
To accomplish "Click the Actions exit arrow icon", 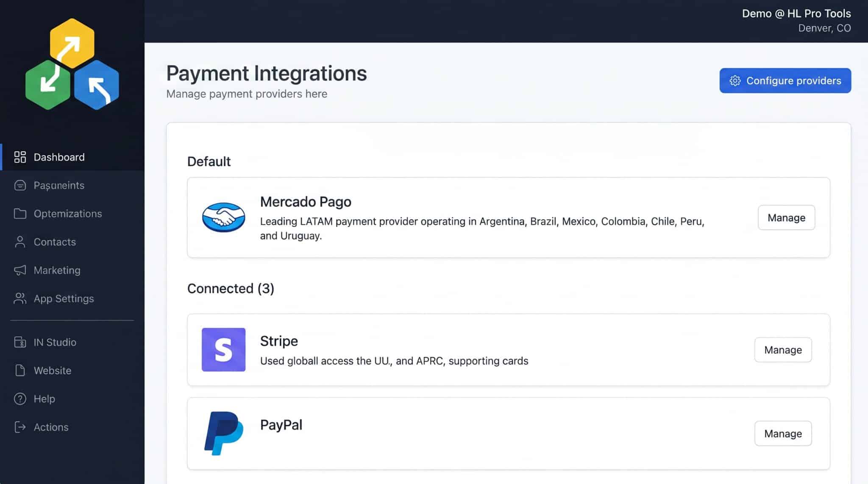I will coord(20,427).
